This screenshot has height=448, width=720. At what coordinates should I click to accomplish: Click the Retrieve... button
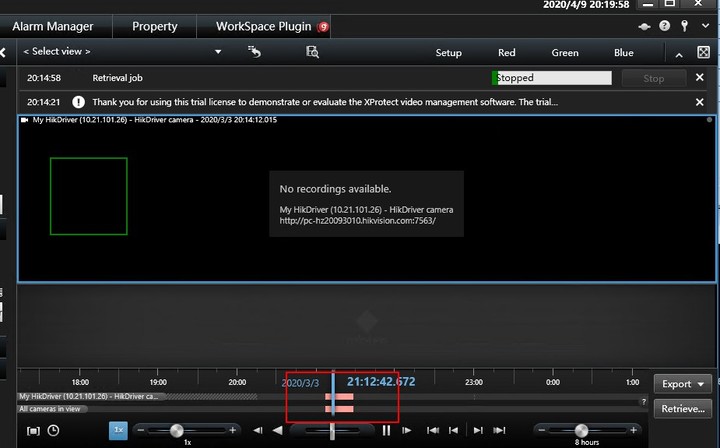tap(683, 409)
